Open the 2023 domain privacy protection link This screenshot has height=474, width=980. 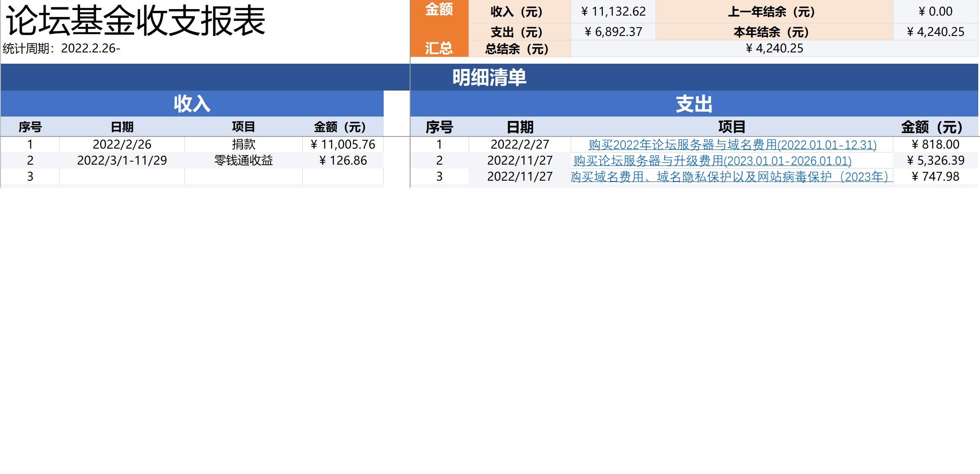point(731,177)
